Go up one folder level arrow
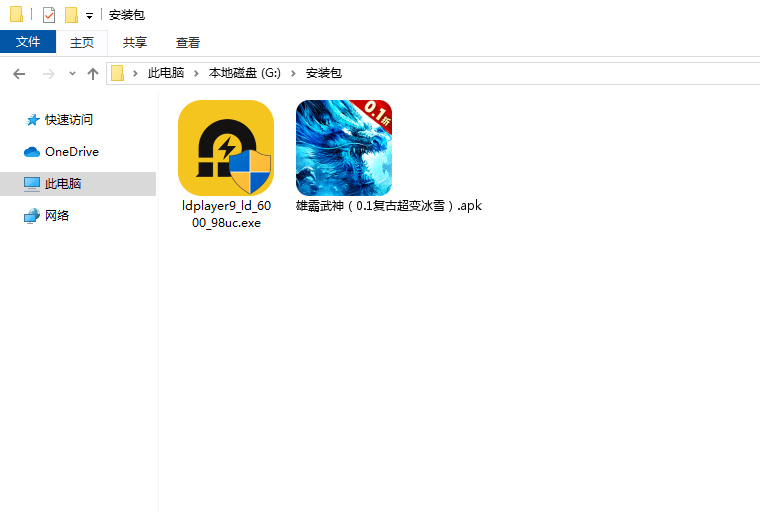Screen dimensions: 760x512 click(x=93, y=74)
